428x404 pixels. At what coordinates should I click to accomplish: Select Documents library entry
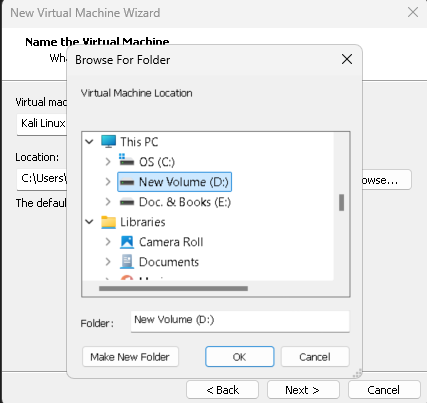point(169,262)
